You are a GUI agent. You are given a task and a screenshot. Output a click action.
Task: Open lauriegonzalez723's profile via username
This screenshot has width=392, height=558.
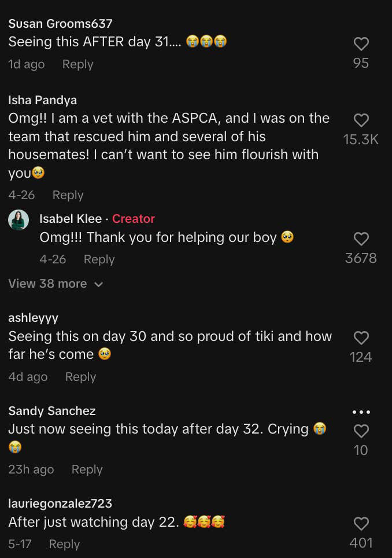[60, 504]
